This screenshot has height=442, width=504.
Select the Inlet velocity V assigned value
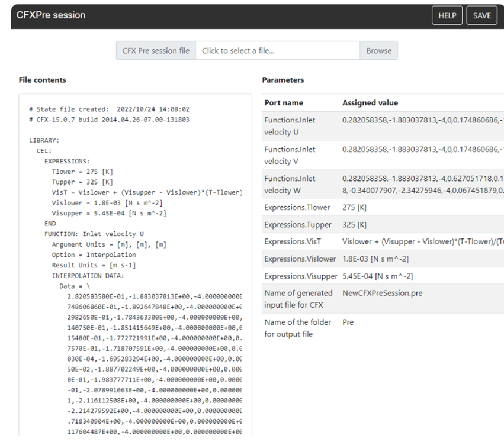coord(422,150)
